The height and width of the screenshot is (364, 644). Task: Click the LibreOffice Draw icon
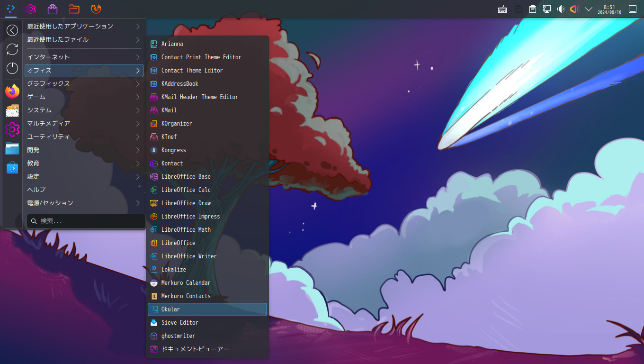(153, 203)
